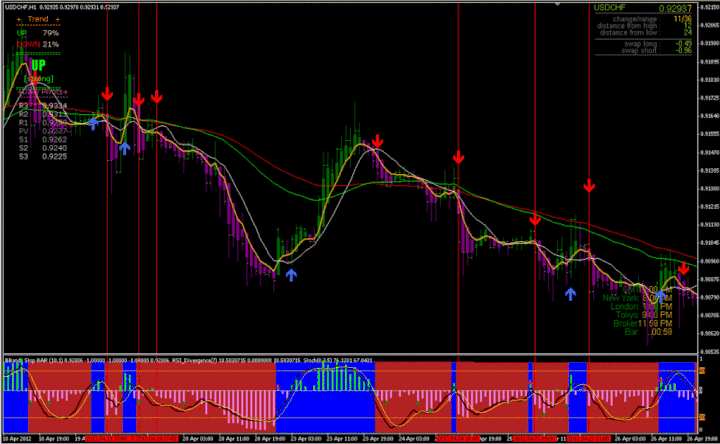Click the 20 Apr 03:00 time axis label
720x444 pixels.
[x=197, y=439]
